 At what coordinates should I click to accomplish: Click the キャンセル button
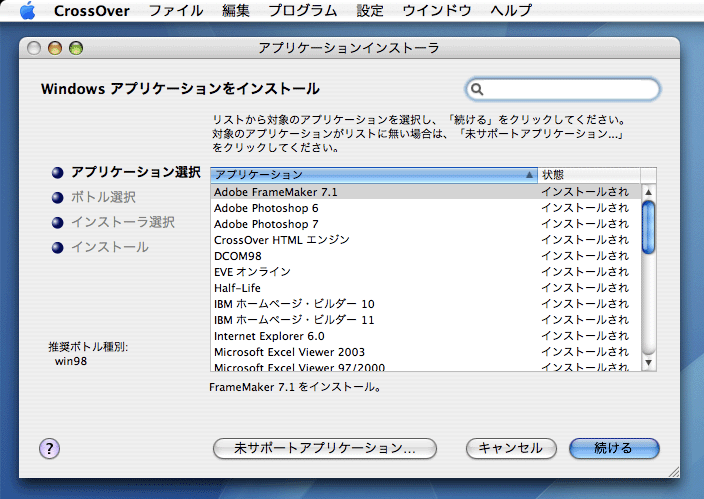(511, 448)
